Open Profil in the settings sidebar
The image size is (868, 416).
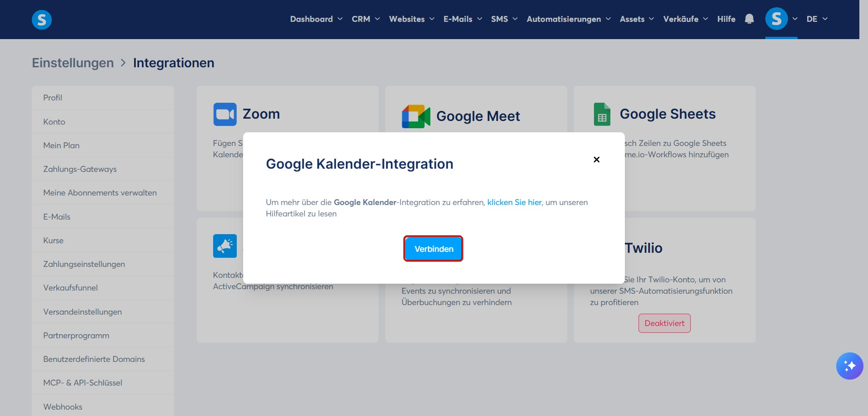tap(103, 98)
